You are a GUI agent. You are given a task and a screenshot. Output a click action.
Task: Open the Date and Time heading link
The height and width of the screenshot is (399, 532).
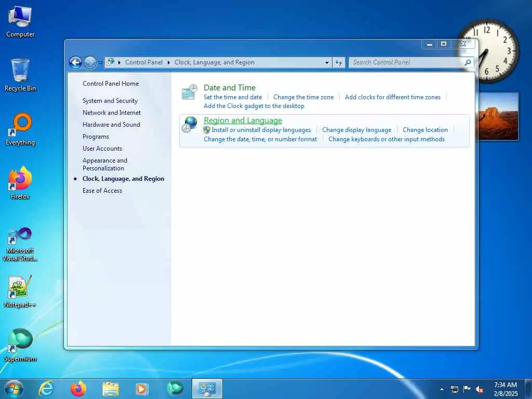coord(229,87)
